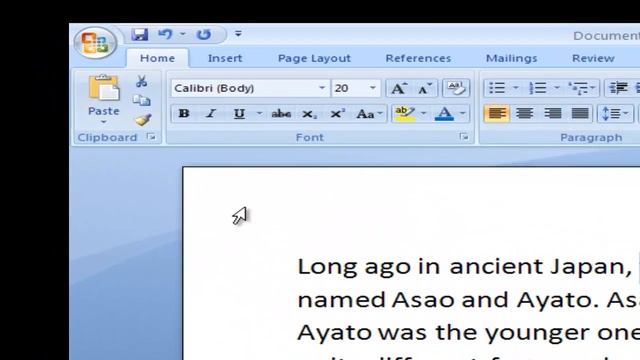Viewport: 640px width, 360px height.
Task: Open the Page Layout tab
Action: tap(314, 58)
